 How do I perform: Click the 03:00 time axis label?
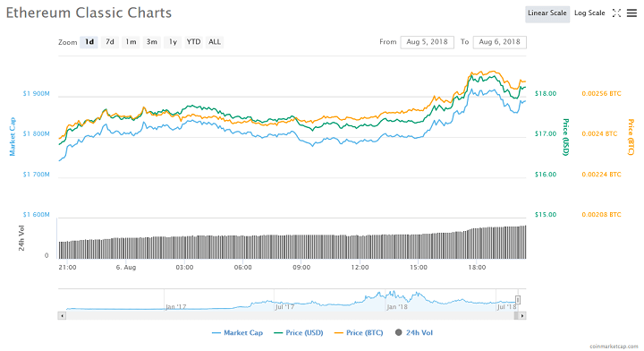(184, 267)
